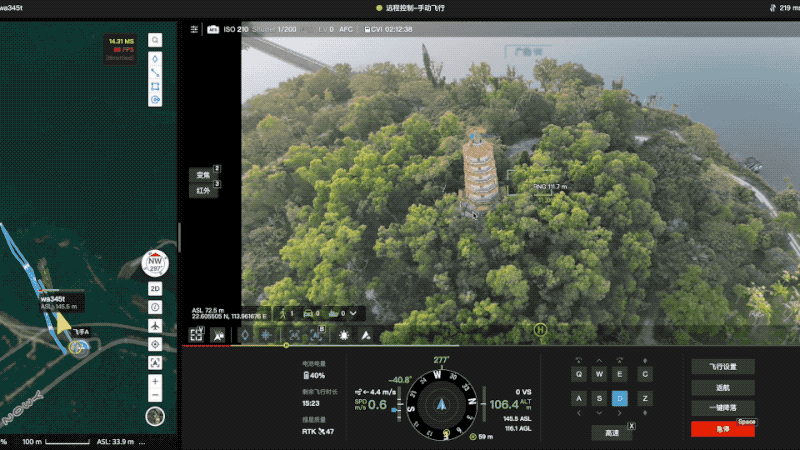Click the locate target crosshair icon
The image size is (800, 450).
(x=155, y=344)
